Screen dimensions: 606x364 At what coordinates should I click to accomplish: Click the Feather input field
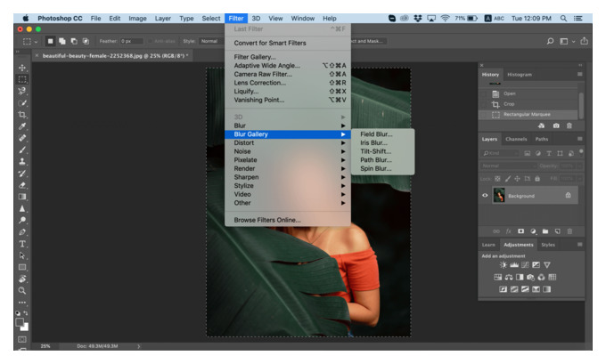131,41
